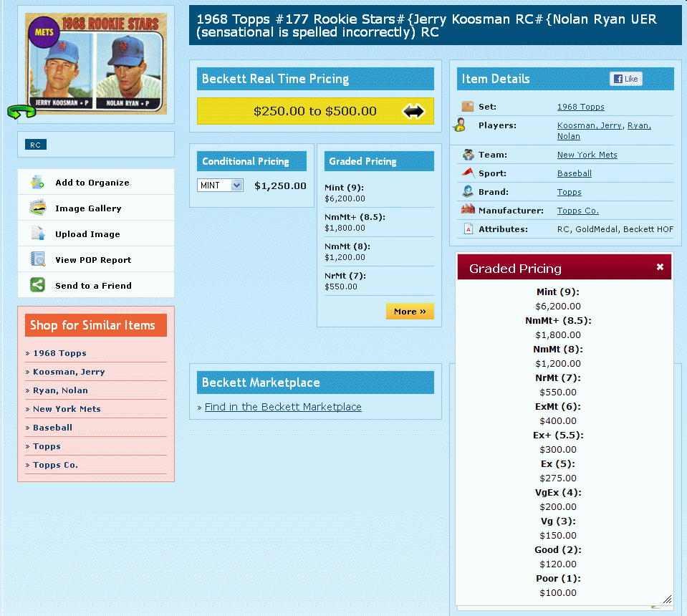Shop similar items for Koosman, Jerry
The height and width of the screenshot is (616, 687).
69,372
